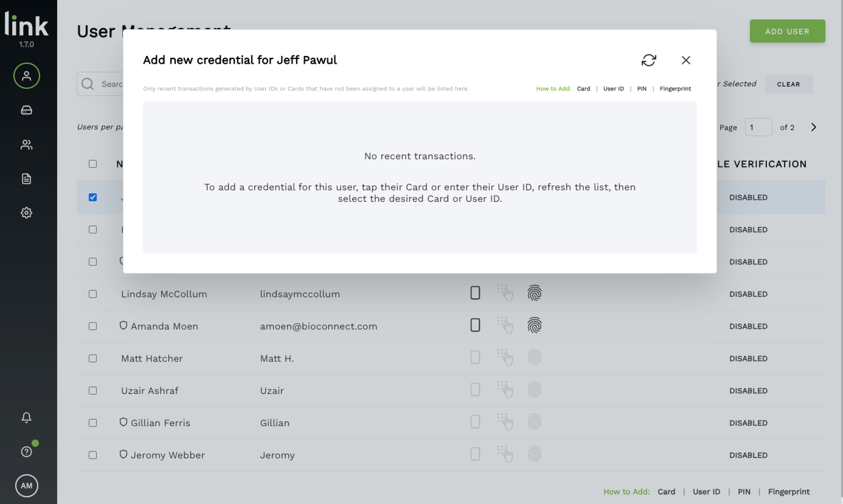Open the help question mark icon
The width and height of the screenshot is (843, 504).
(26, 452)
